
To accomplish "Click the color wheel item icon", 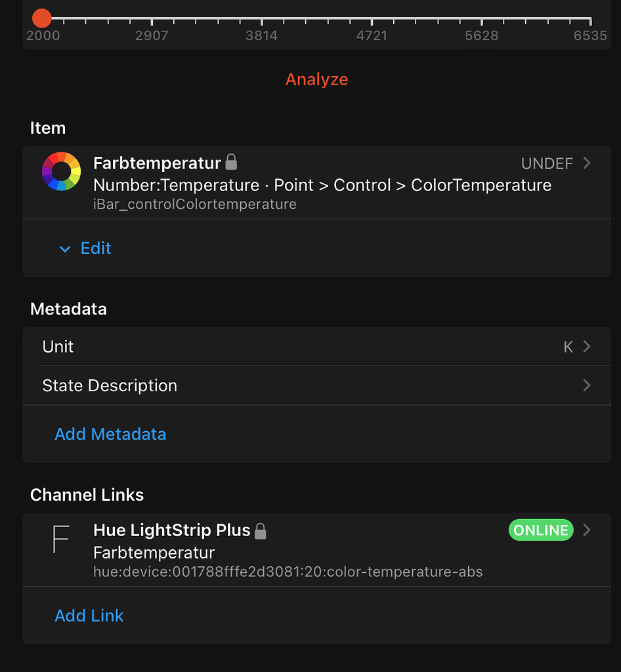I will (x=61, y=171).
